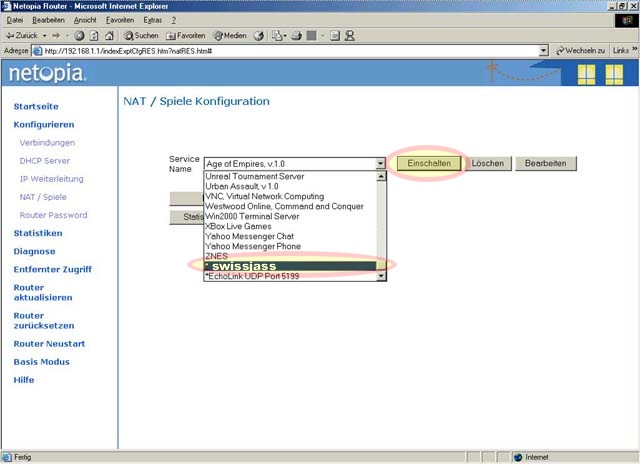Screen dimensions: 640x464
Task: Open Entfernter Zugriff link
Action: click(52, 269)
